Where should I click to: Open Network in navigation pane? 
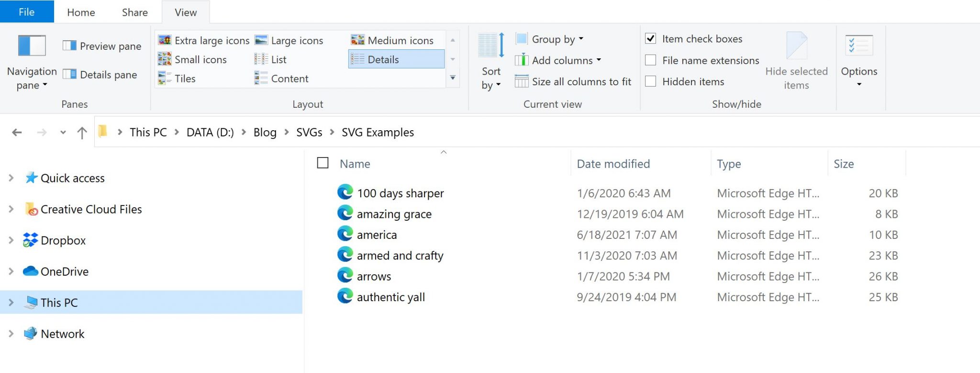(x=54, y=334)
